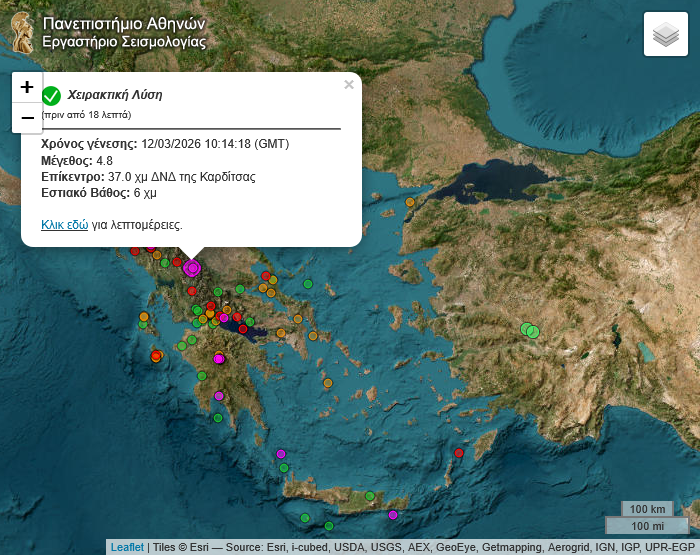This screenshot has height=555, width=700.
Task: Open the 'Κλικ εδώ' details link
Action: (x=64, y=225)
